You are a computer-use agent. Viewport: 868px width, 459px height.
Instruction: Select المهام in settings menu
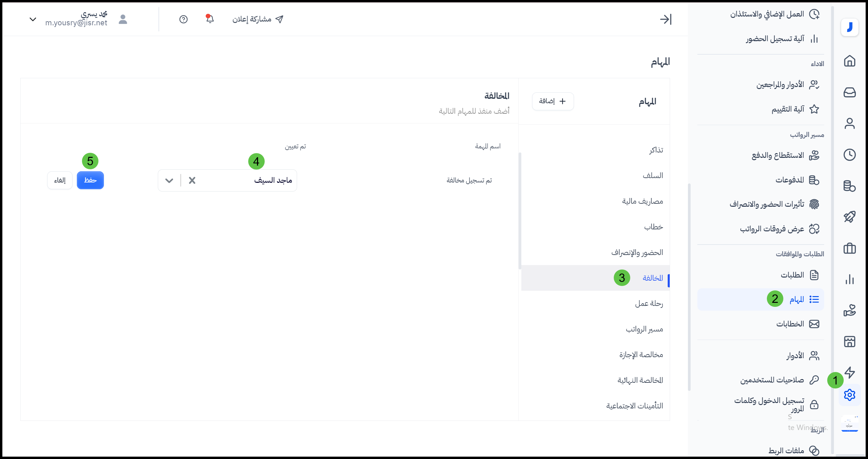click(797, 299)
